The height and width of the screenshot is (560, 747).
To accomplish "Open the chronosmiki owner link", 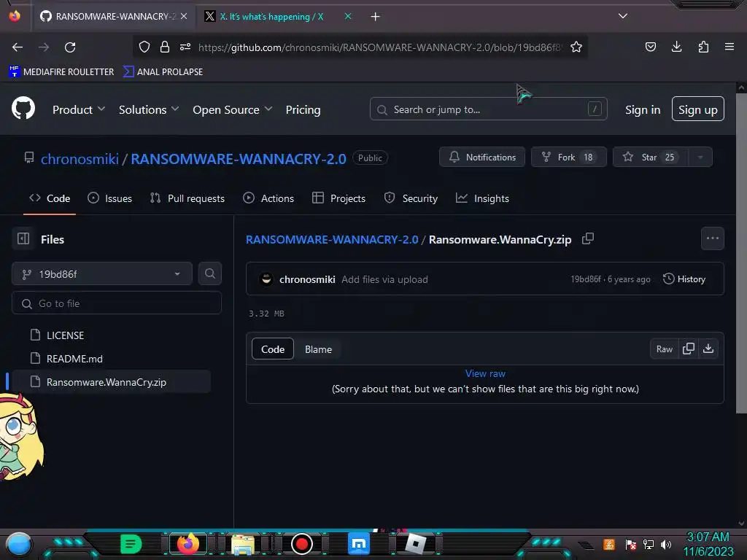I will coord(80,158).
